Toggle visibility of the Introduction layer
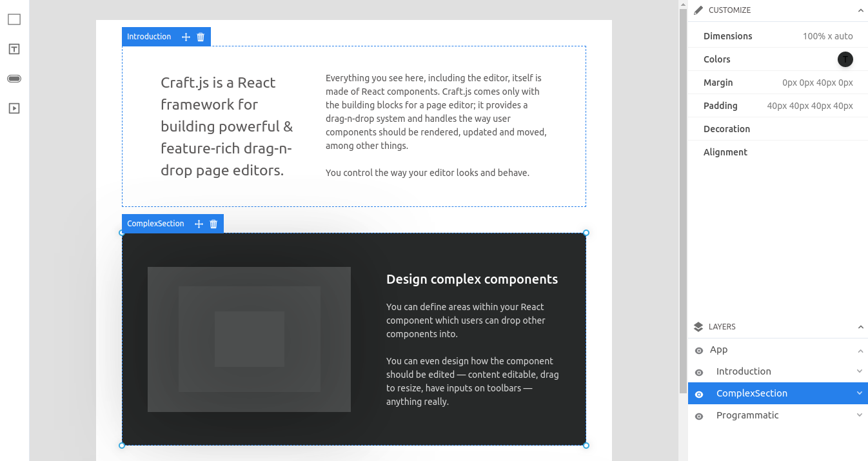This screenshot has height=461, width=868. pos(699,373)
